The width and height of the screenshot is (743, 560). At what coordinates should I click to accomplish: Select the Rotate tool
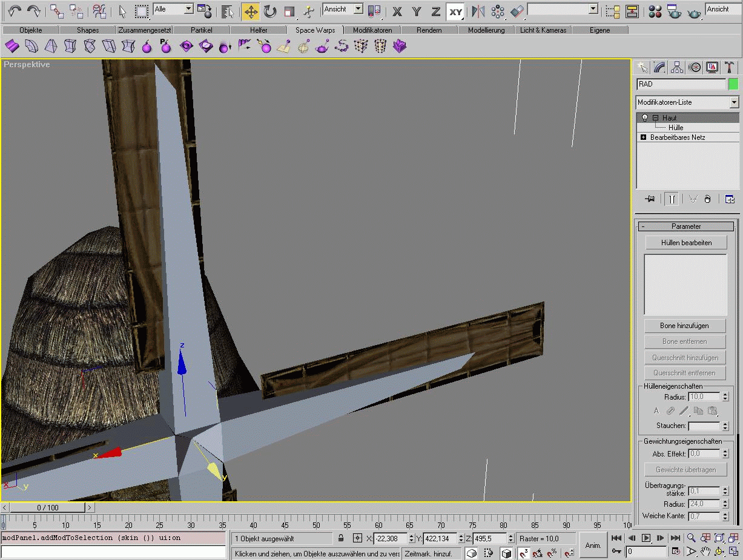point(270,11)
